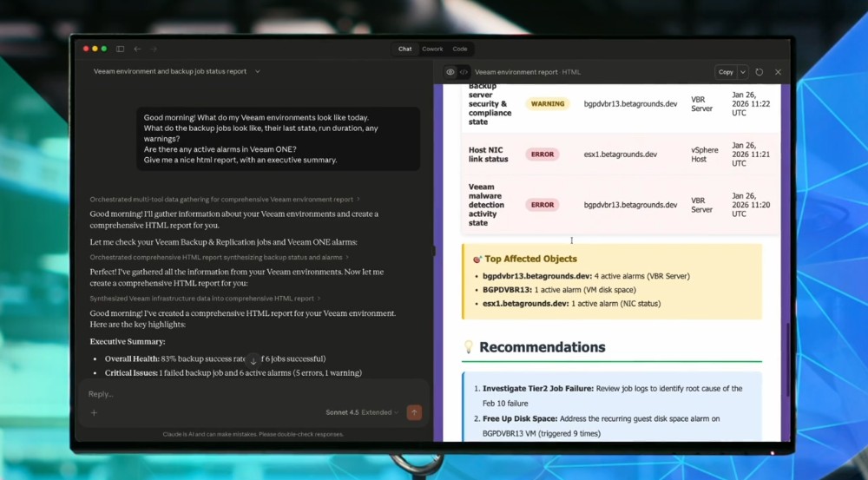Click the plus attachment icon
The image size is (868, 480).
click(94, 412)
